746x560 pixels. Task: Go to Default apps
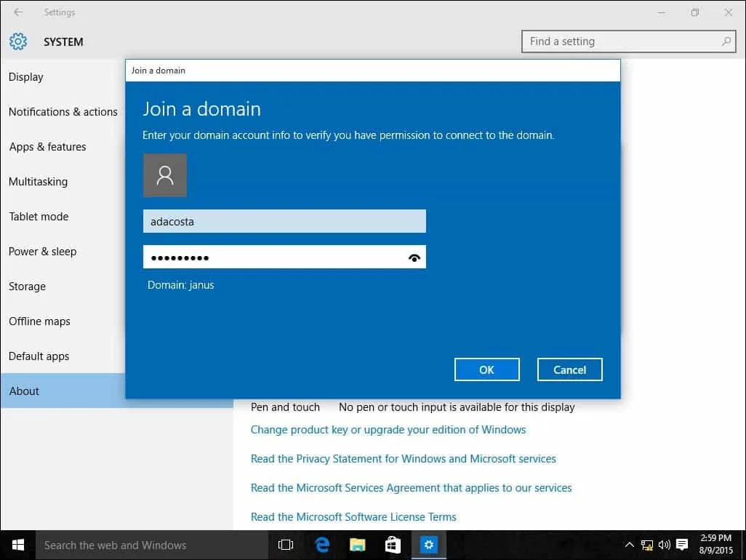pyautogui.click(x=39, y=356)
